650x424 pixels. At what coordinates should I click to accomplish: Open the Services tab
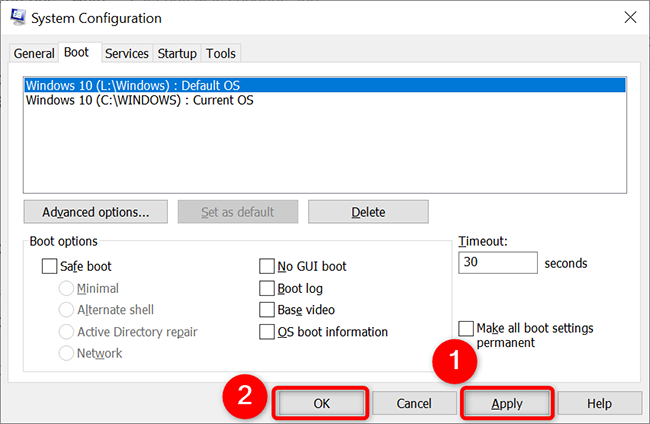click(127, 53)
